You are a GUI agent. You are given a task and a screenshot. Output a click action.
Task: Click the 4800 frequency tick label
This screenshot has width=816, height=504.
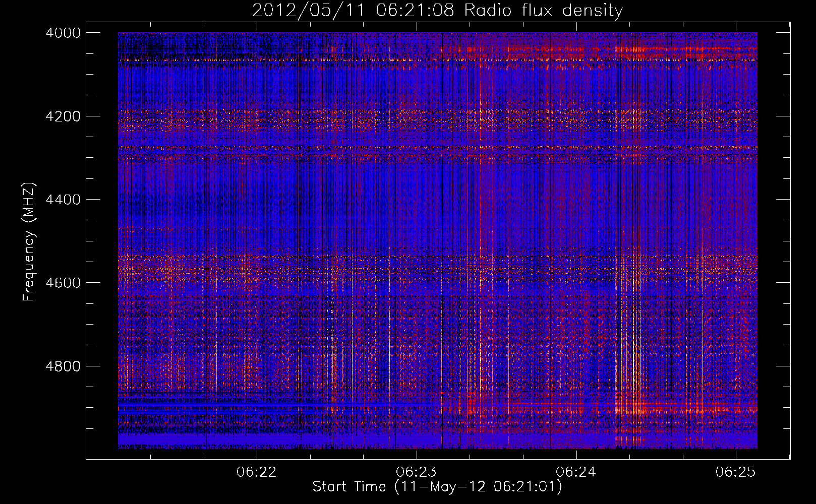pos(63,366)
